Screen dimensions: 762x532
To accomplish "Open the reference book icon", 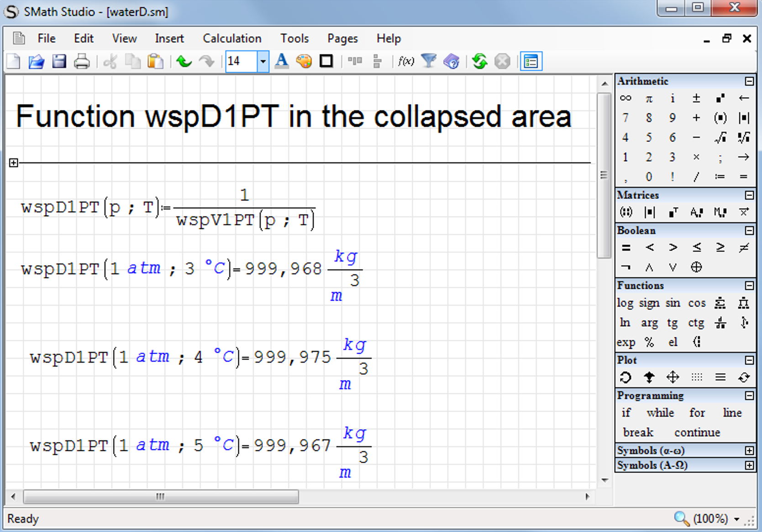I will [452, 61].
